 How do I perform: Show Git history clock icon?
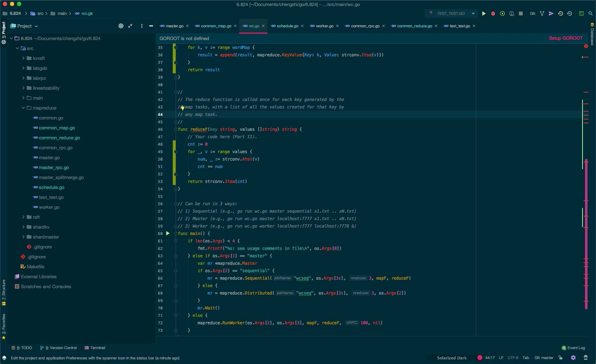[561, 13]
